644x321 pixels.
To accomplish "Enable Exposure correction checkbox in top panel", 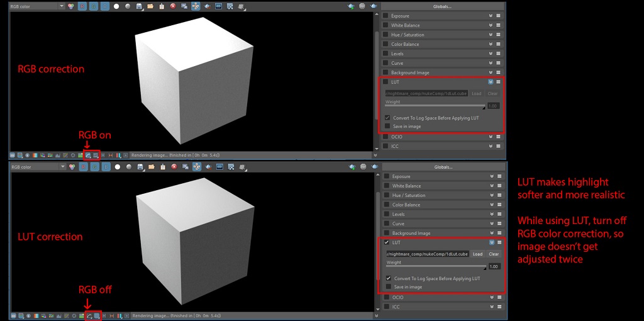I will [x=386, y=16].
